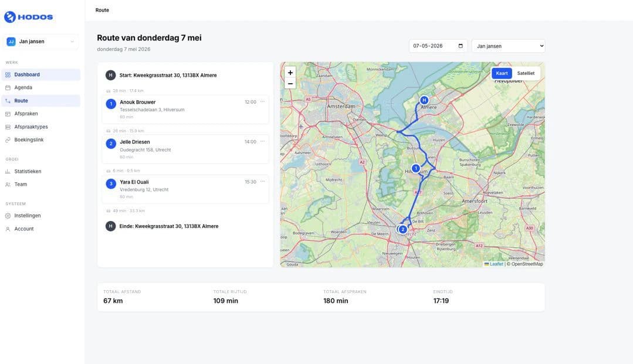Open the Team page
The image size is (633, 364).
pos(41,185)
